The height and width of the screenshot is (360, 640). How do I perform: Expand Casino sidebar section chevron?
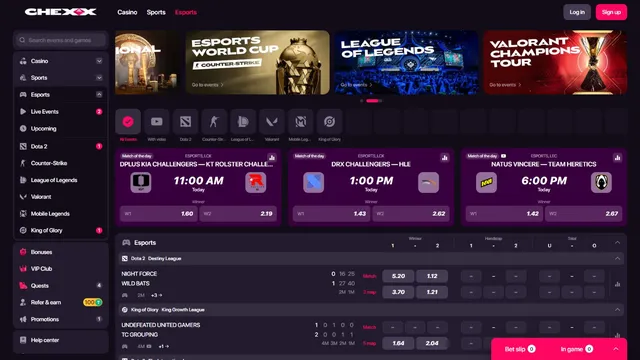(99, 61)
